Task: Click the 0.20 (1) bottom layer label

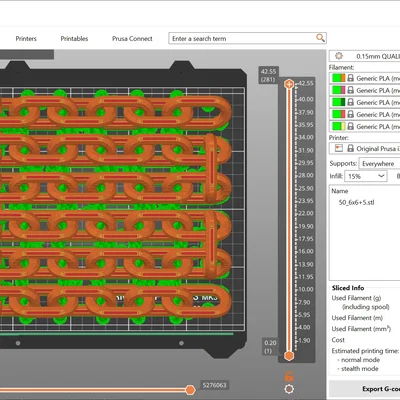Action: (x=270, y=347)
